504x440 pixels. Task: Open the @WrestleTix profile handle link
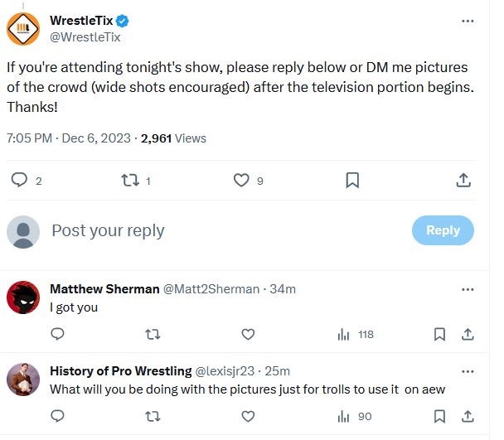coord(85,36)
